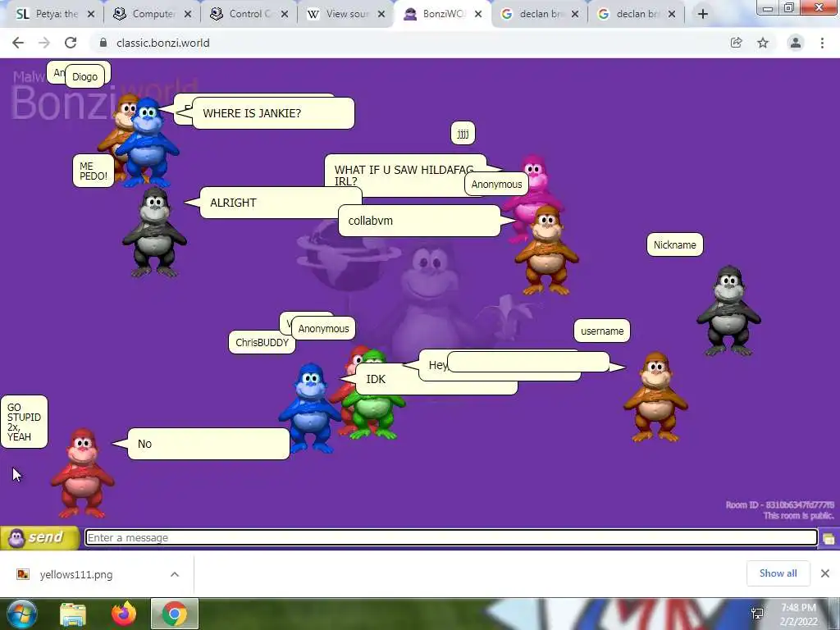This screenshot has height=630, width=840.
Task: Click the red Bonzi saying No
Action: pyautogui.click(x=83, y=473)
